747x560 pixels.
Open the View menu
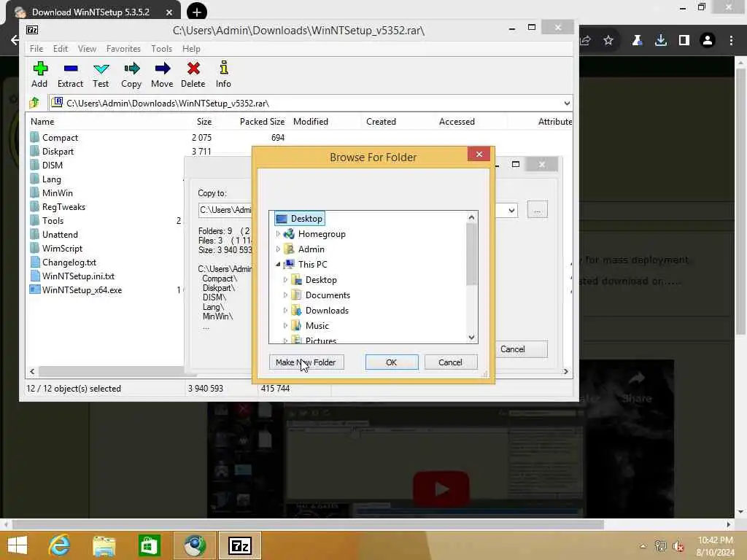[x=88, y=49]
